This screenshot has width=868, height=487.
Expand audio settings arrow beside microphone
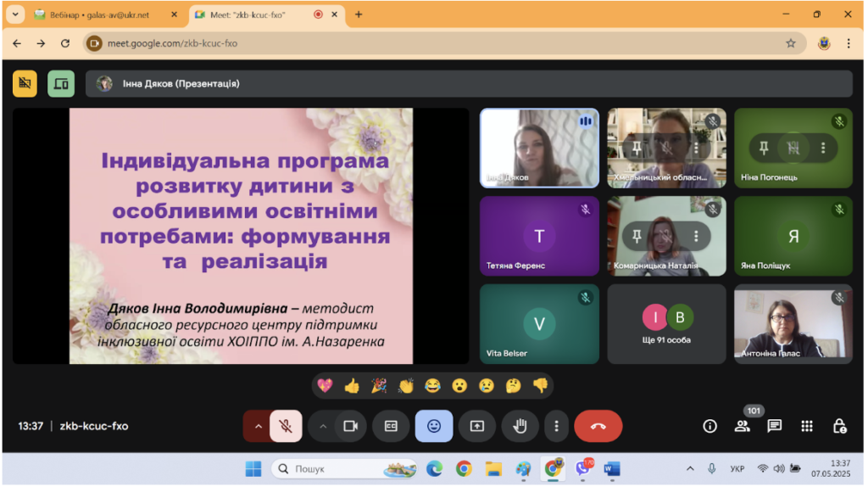(x=258, y=427)
